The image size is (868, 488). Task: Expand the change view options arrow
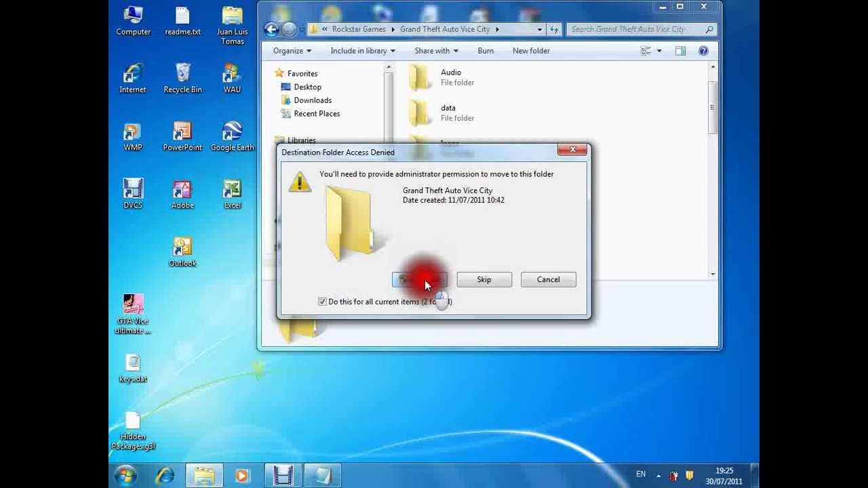tap(658, 51)
